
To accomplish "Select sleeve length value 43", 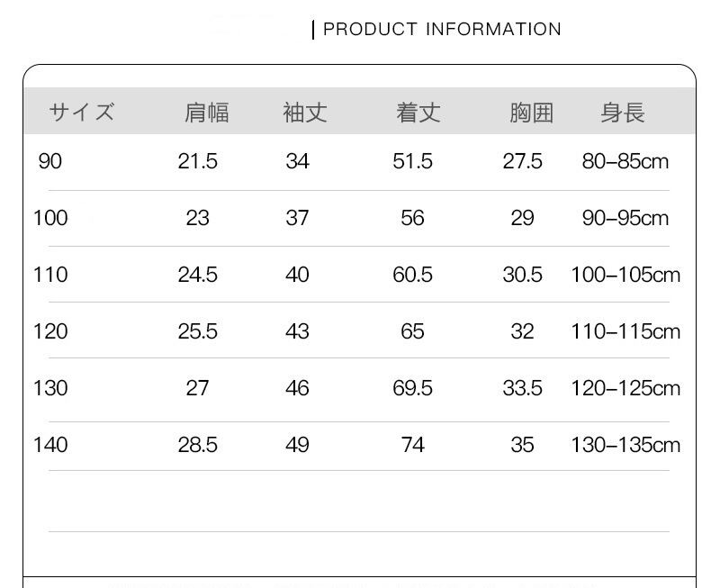I will (297, 331).
